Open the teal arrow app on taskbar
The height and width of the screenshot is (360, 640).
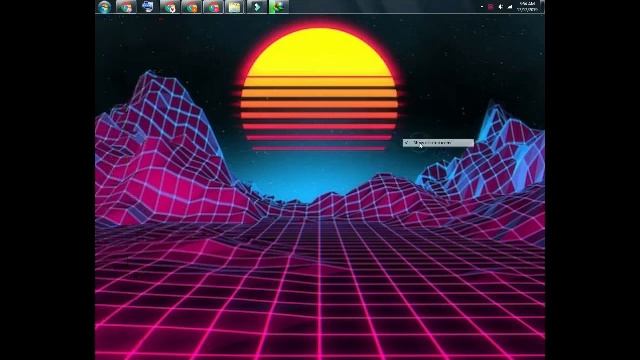[257, 7]
